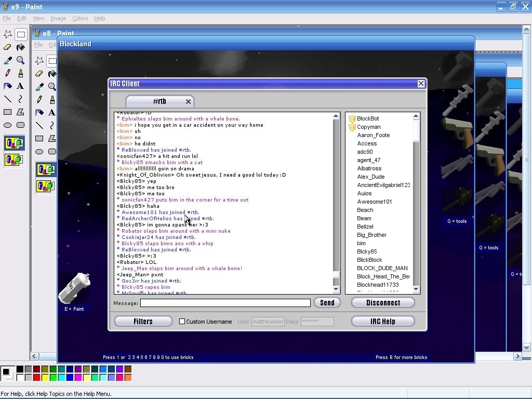This screenshot has width=532, height=399.
Task: Click user list scrollbar down arrow
Action: pos(416,289)
